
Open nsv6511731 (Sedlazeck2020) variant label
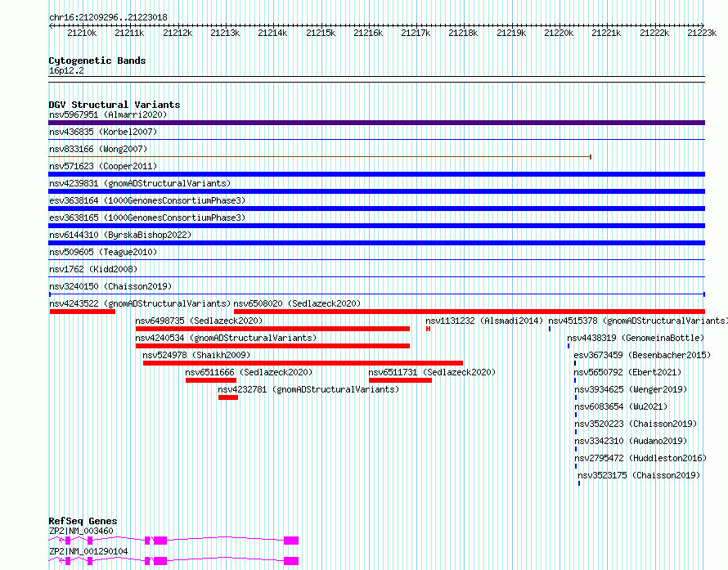432,372
